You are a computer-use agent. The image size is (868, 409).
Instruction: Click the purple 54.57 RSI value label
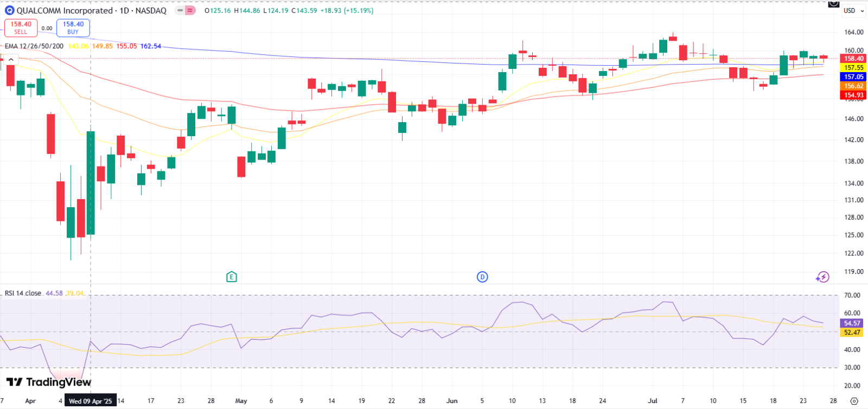pyautogui.click(x=852, y=323)
